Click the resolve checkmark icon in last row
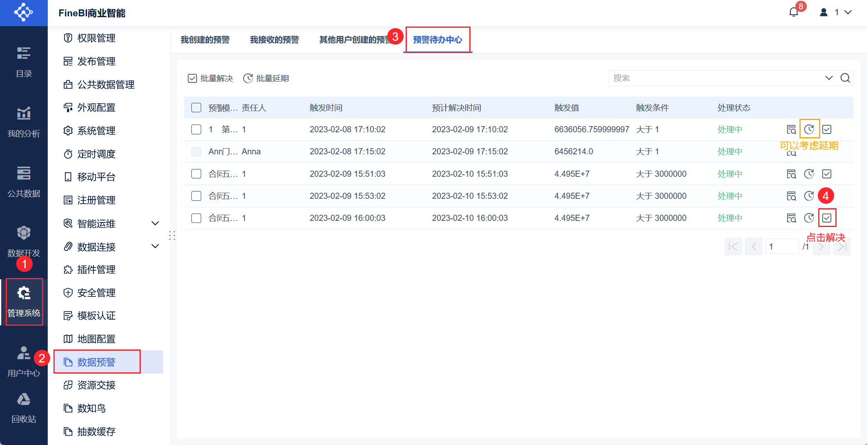868x445 pixels. point(827,218)
